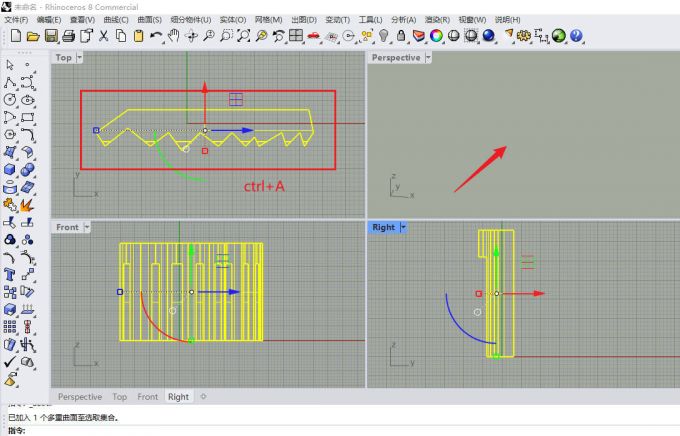Open the Right viewport dropdown arrow
Image resolution: width=680 pixels, height=436 pixels.
[x=403, y=227]
